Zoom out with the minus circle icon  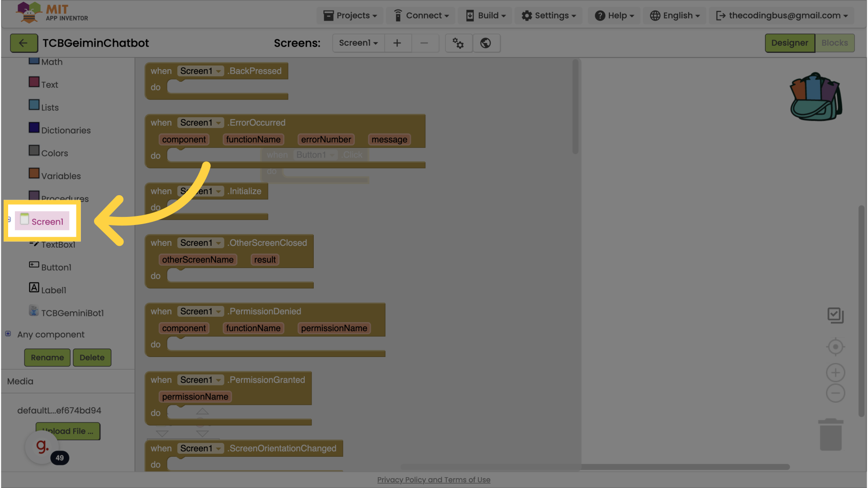[x=835, y=393]
